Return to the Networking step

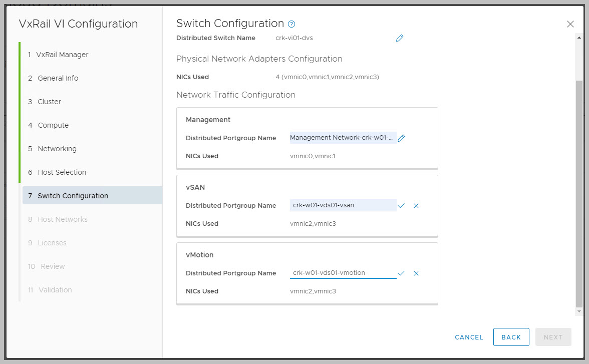[57, 149]
